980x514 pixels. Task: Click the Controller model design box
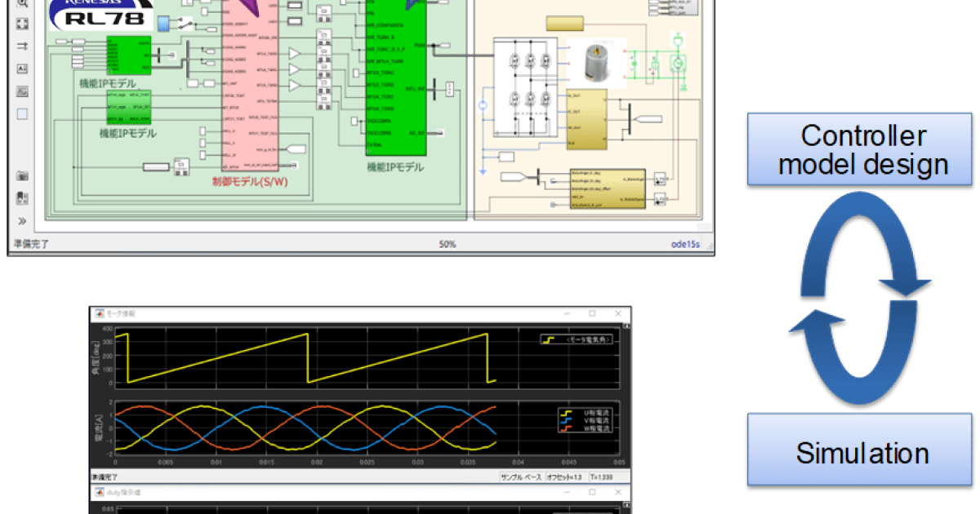(x=862, y=150)
